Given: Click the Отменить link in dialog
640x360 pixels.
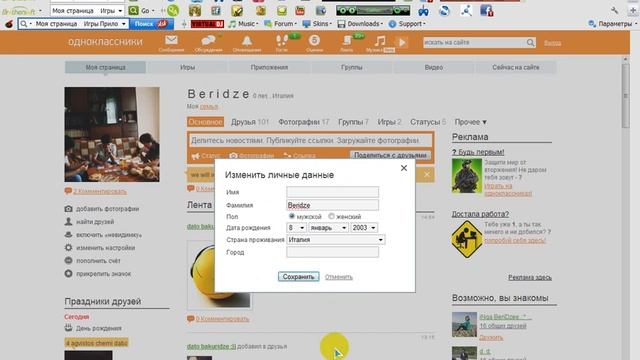Looking at the screenshot, I should click(x=338, y=277).
